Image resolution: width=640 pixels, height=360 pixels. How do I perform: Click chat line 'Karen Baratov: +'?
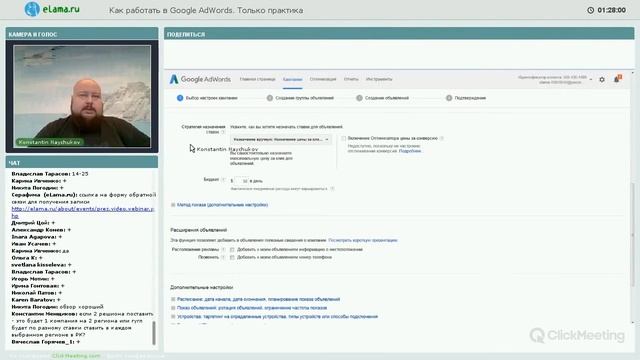pyautogui.click(x=36, y=300)
